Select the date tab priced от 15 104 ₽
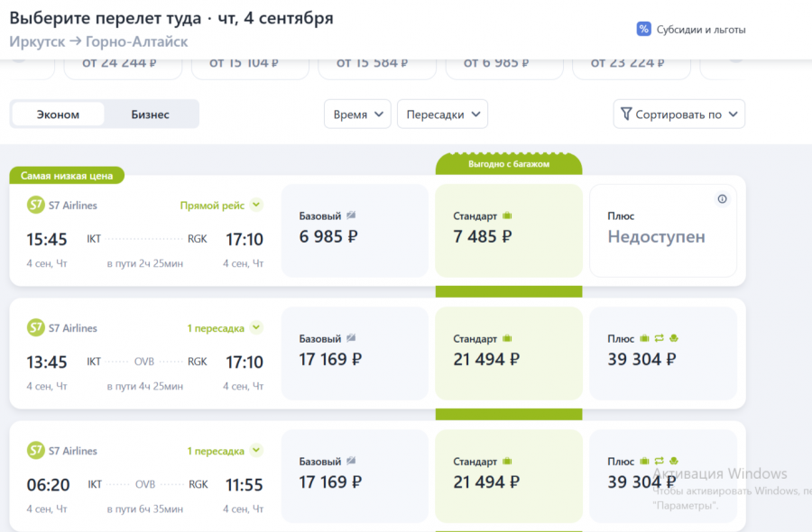Image resolution: width=812 pixels, height=532 pixels. (x=245, y=64)
